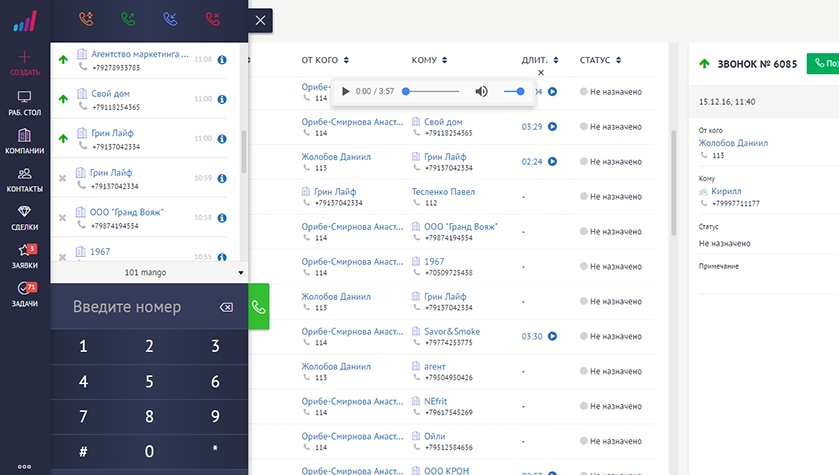Open Savor&Smoke company link
Image resolution: width=839 pixels, height=475 pixels.
coord(452,331)
